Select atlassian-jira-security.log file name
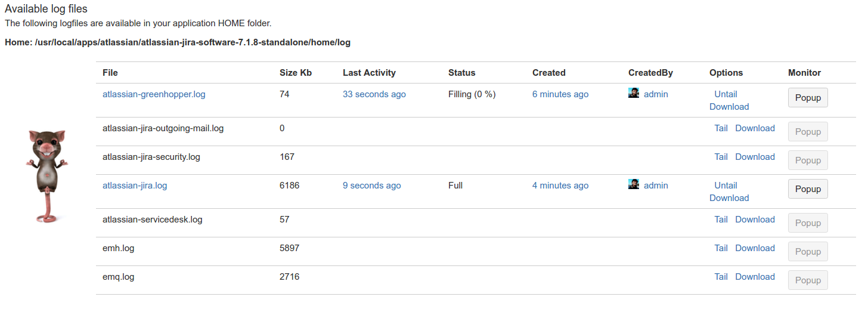The width and height of the screenshot is (868, 309). click(x=151, y=157)
